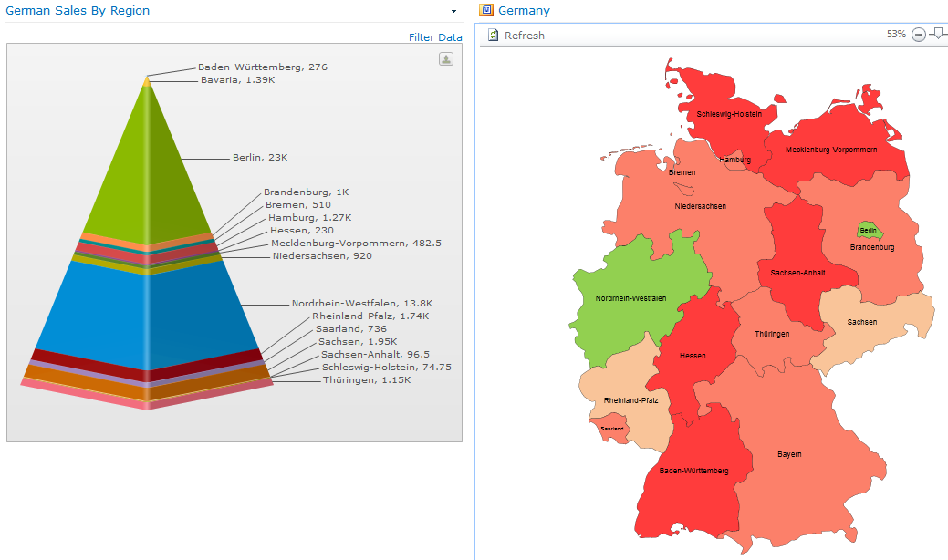Click the Refresh icon in the Germany panel
948x560 pixels.
(x=492, y=35)
